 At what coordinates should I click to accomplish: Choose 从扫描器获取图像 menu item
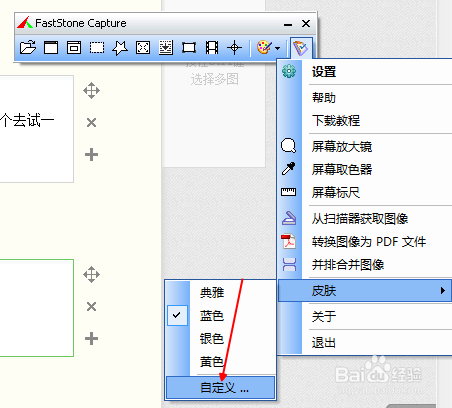[365, 219]
